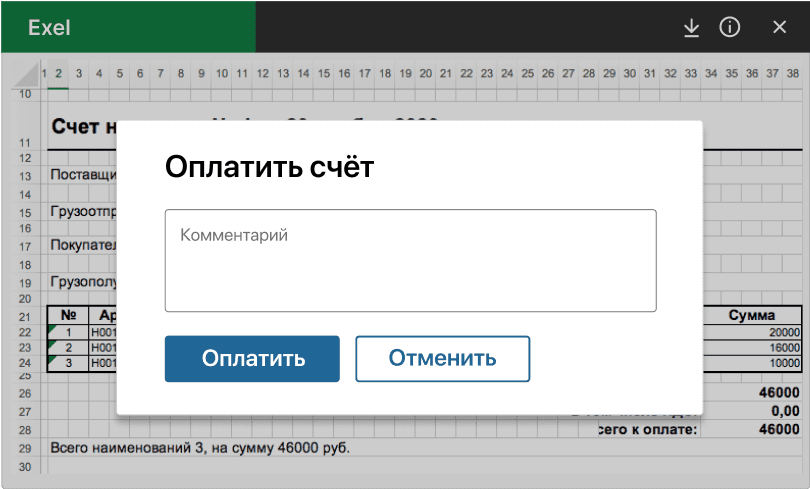Select row header 30
The image size is (810, 489).
(25, 467)
